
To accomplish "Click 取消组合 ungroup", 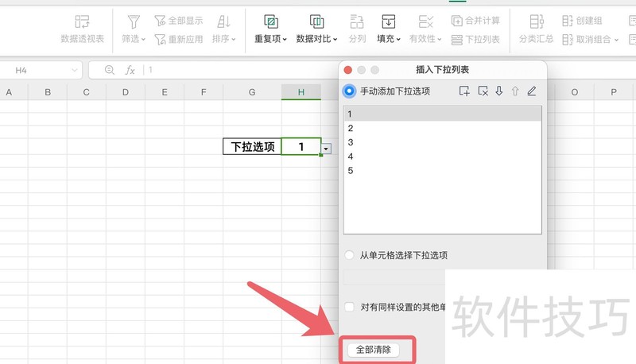I will point(587,39).
